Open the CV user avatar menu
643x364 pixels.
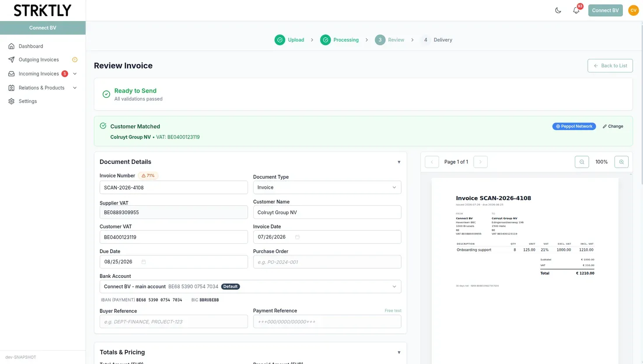[x=633, y=10]
